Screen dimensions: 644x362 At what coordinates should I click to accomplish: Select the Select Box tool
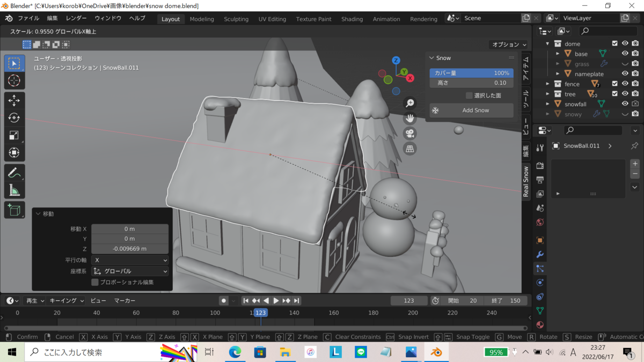coord(14,63)
